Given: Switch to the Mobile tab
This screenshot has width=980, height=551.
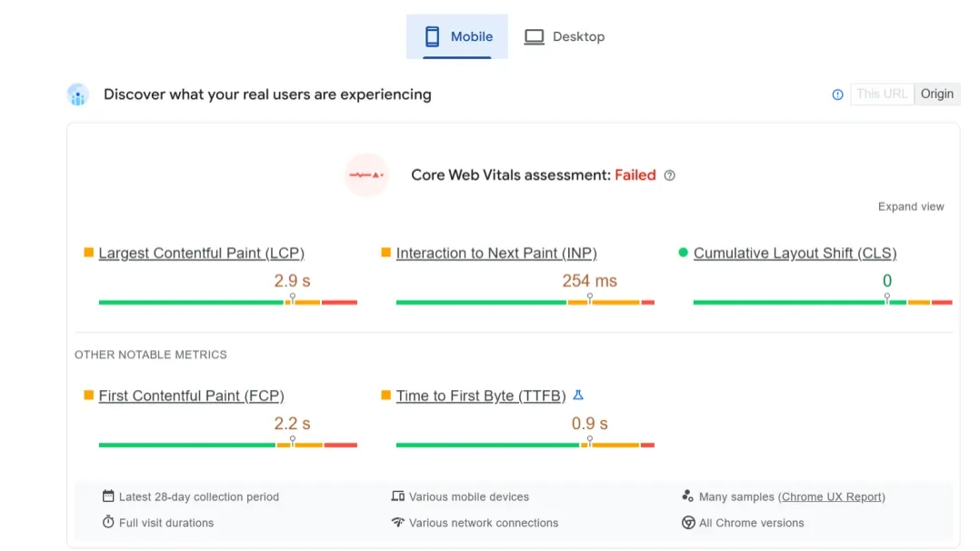Looking at the screenshot, I should point(457,36).
